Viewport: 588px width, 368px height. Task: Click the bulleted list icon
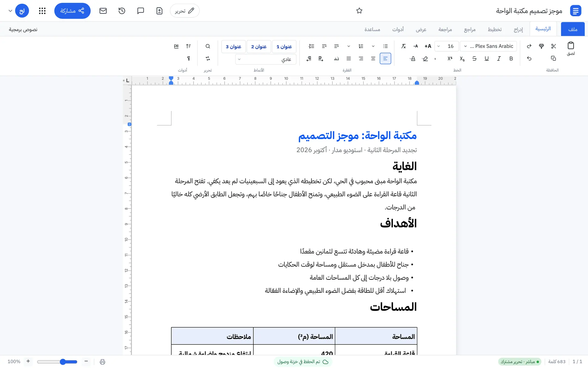coord(385,46)
